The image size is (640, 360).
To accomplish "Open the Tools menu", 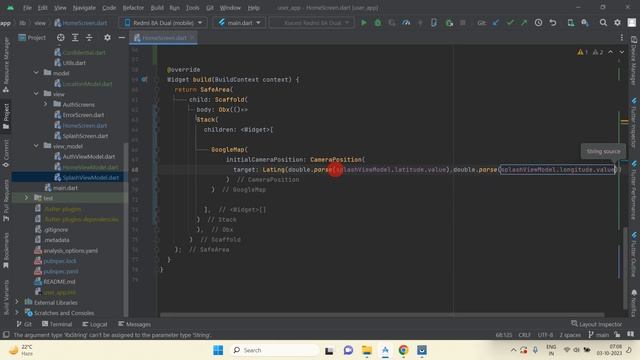I will click(x=192, y=8).
